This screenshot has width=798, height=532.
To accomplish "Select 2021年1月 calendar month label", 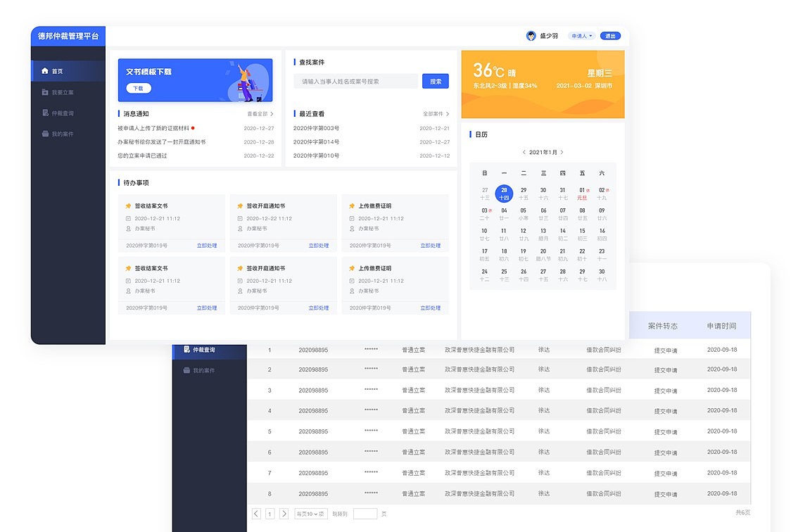I will point(543,152).
